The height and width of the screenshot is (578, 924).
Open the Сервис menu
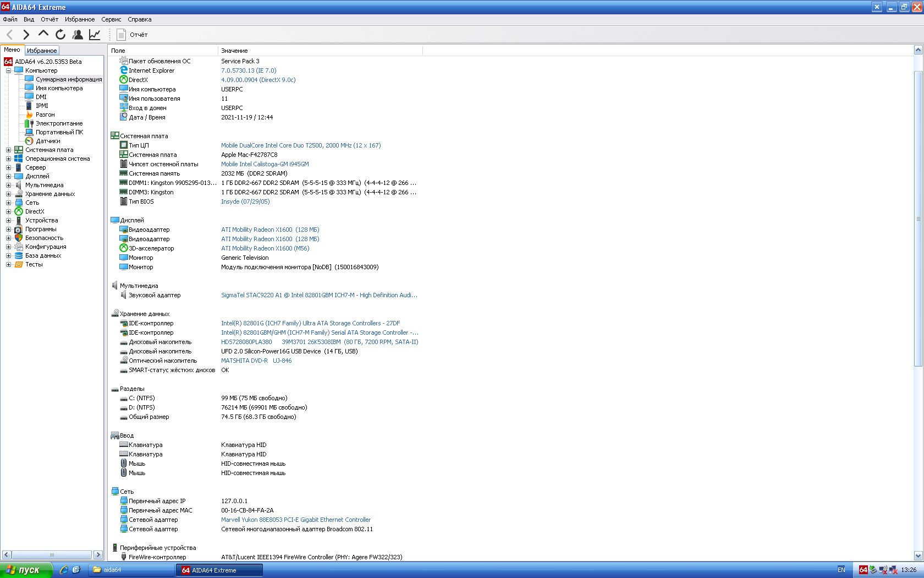pos(111,19)
